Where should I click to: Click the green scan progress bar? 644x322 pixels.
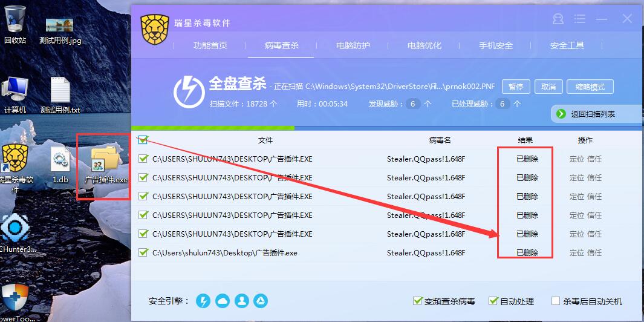[213, 128]
